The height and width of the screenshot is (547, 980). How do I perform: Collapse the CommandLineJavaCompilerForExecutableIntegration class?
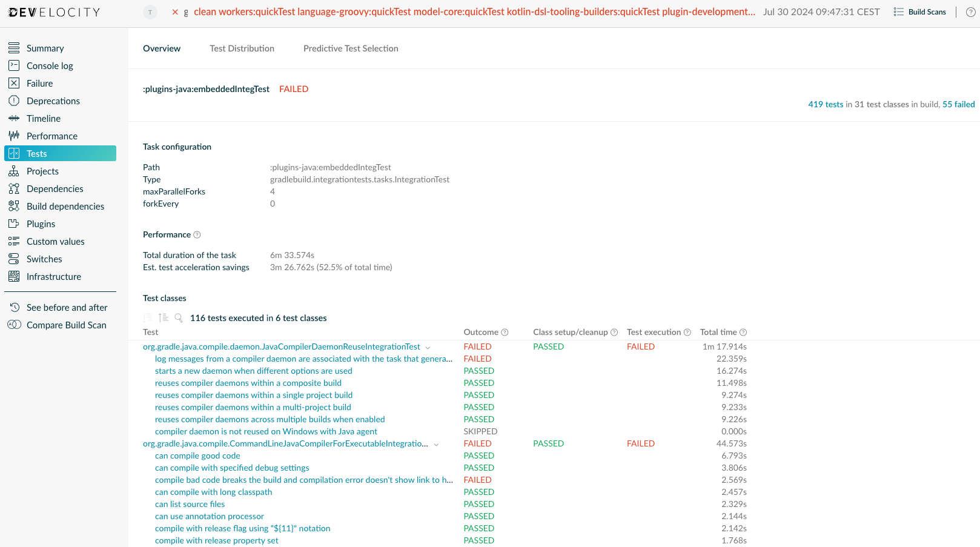[x=436, y=444]
